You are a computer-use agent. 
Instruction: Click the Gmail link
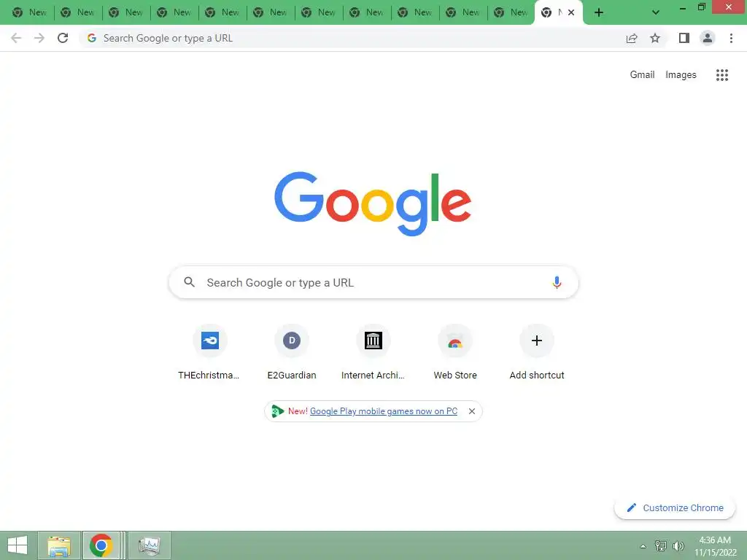coord(642,75)
